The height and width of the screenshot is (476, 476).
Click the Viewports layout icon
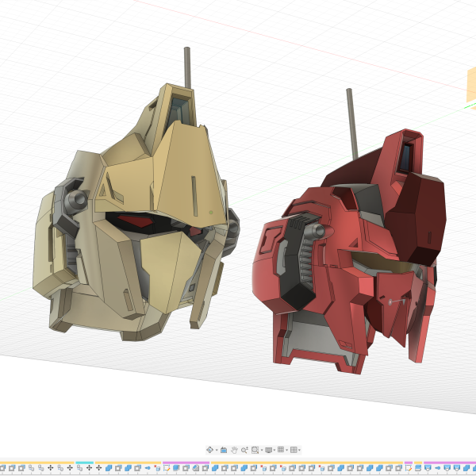click(294, 450)
